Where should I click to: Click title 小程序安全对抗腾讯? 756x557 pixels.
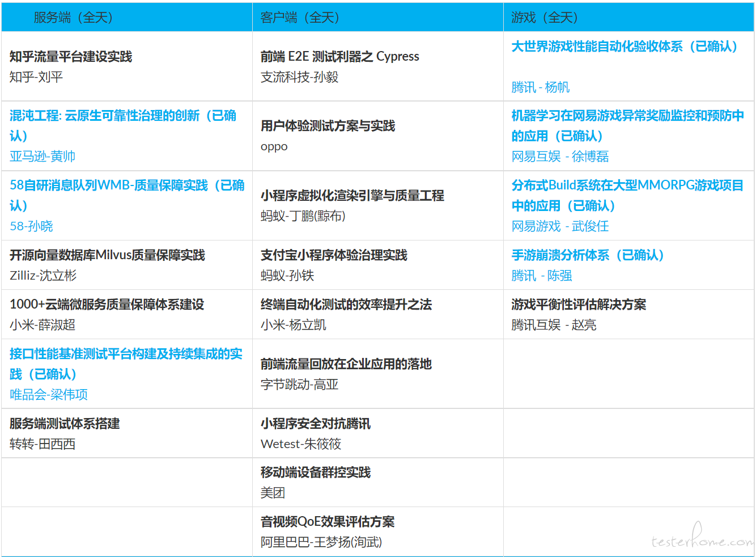(316, 424)
